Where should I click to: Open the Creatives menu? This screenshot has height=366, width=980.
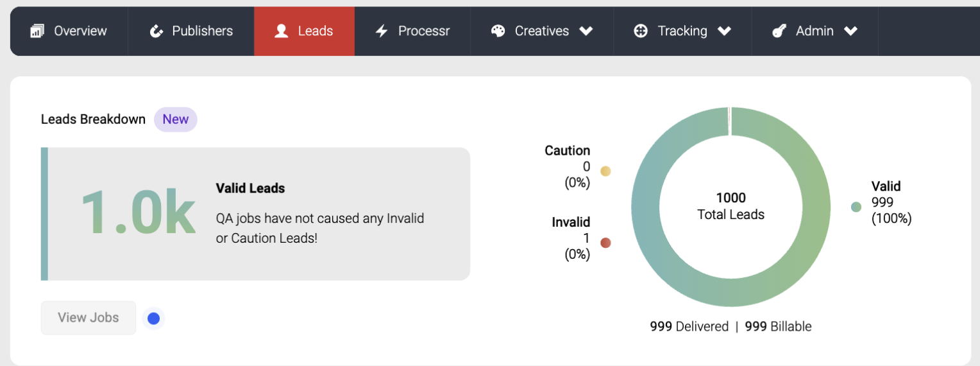coord(542,31)
